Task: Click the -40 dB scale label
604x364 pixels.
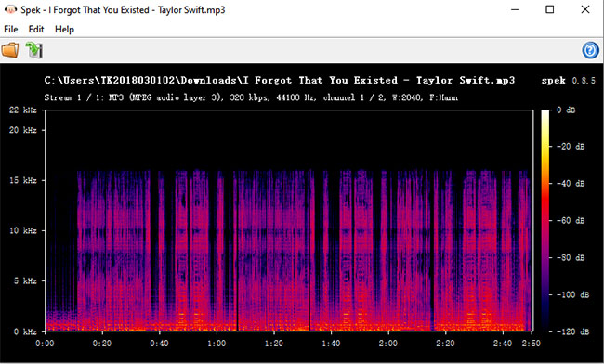Action: coord(571,184)
